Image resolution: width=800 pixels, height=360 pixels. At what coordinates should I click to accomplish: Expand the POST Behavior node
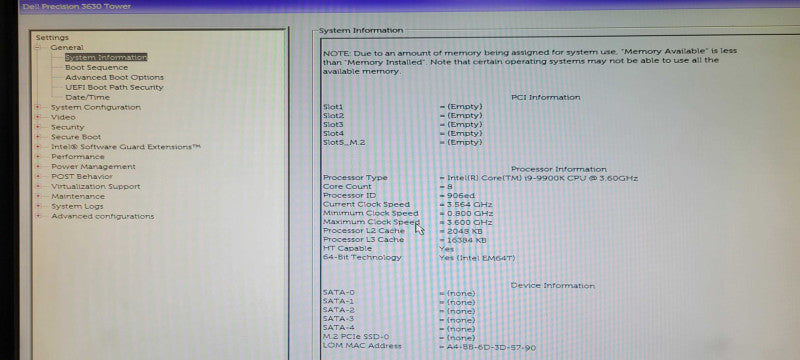click(38, 176)
